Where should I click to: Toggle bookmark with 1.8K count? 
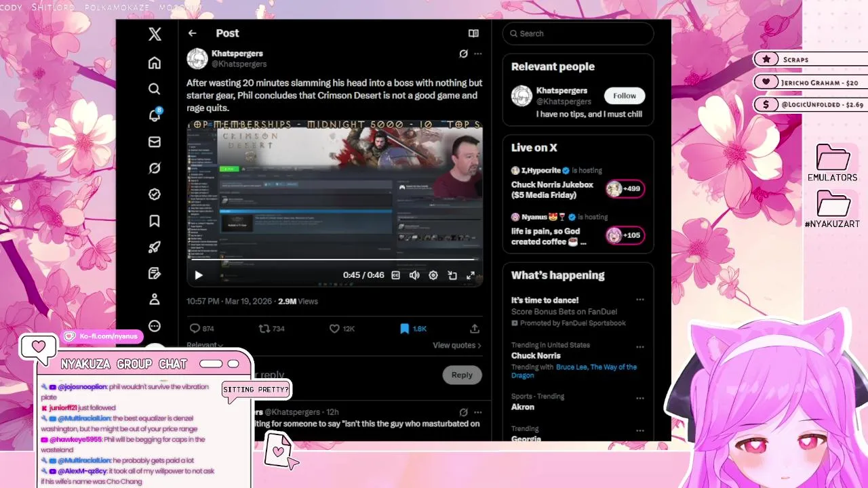[x=413, y=328]
